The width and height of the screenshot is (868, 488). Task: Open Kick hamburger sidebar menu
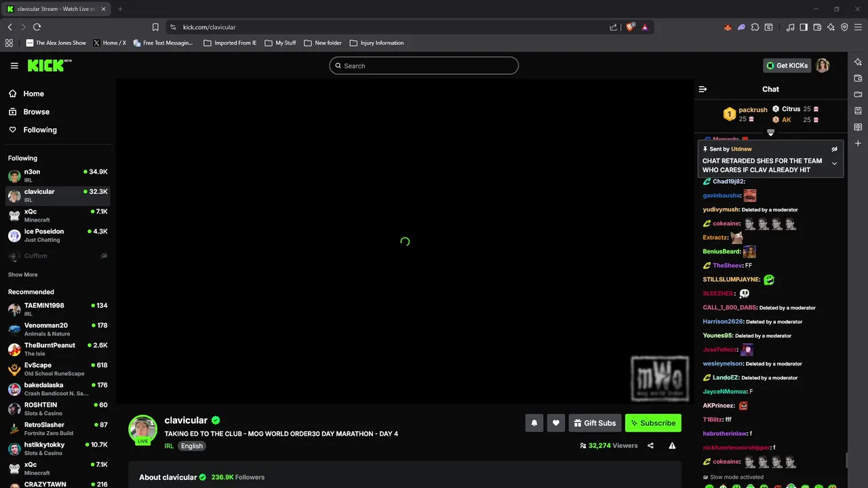(14, 66)
